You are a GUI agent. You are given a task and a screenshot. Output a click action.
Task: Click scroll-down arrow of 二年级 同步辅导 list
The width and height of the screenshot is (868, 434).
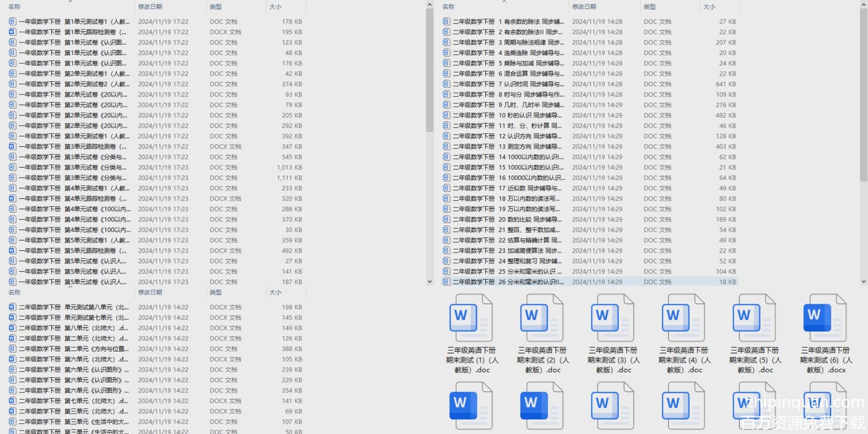(864, 281)
